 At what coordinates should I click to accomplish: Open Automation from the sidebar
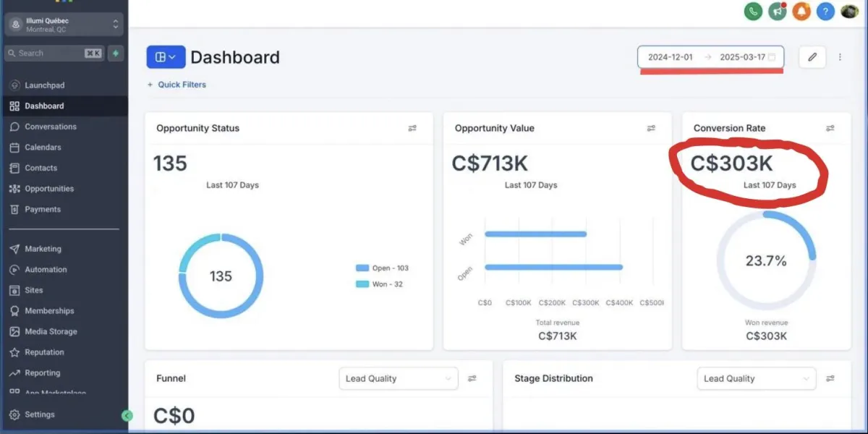(46, 270)
